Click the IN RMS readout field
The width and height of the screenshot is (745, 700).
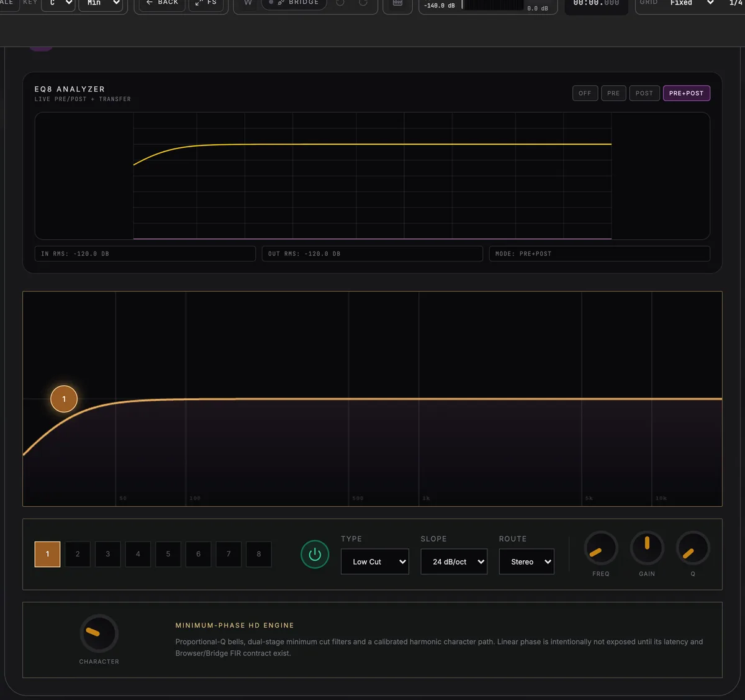[x=145, y=253]
